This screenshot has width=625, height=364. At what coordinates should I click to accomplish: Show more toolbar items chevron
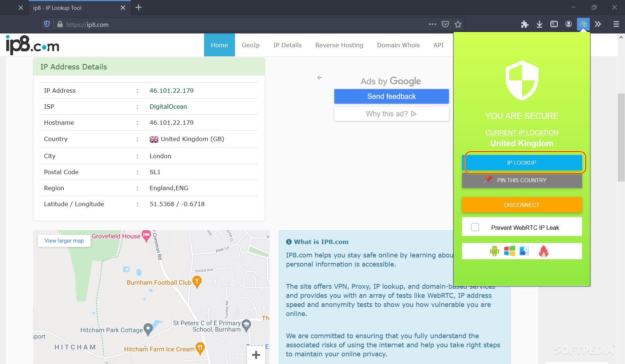click(598, 24)
